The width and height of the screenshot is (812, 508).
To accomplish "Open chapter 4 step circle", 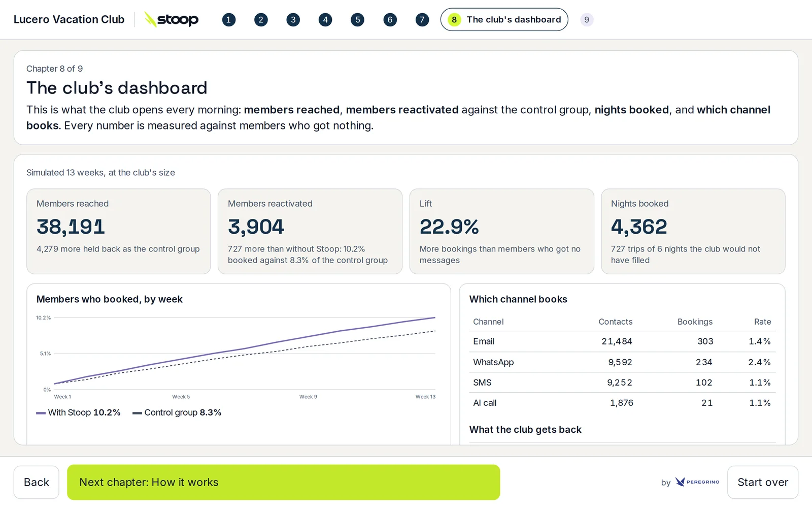I will point(325,20).
